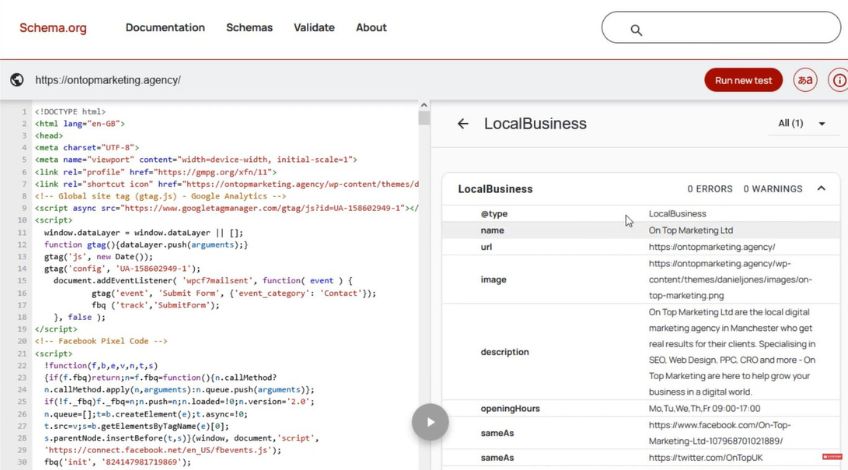Click the googletagmanager script src line
This screenshot has width=848, height=470.
coord(227,208)
